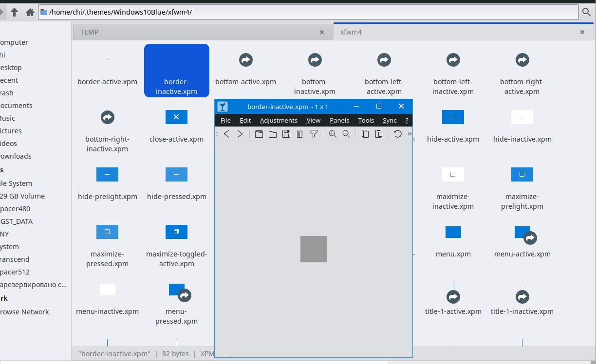
Task: Expand the viewer toolbar overflow chevron
Action: pos(410,134)
